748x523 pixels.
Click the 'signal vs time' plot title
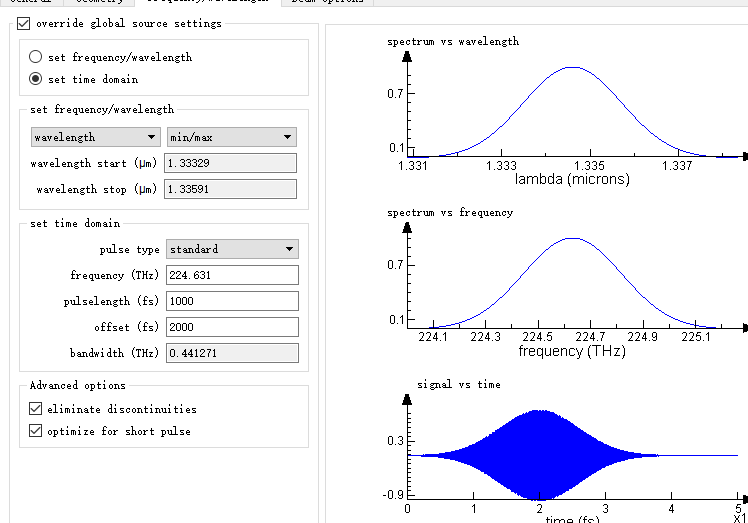click(x=459, y=384)
